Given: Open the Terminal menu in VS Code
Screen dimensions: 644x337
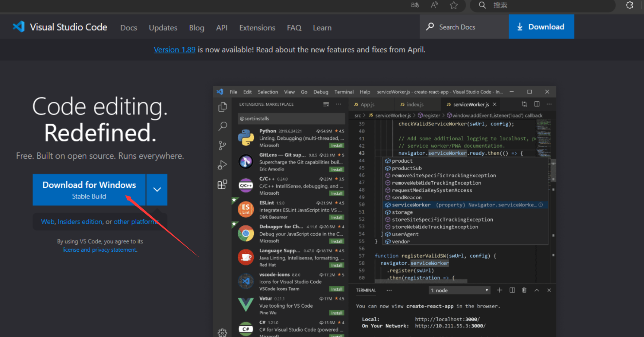Looking at the screenshot, I should 344,92.
